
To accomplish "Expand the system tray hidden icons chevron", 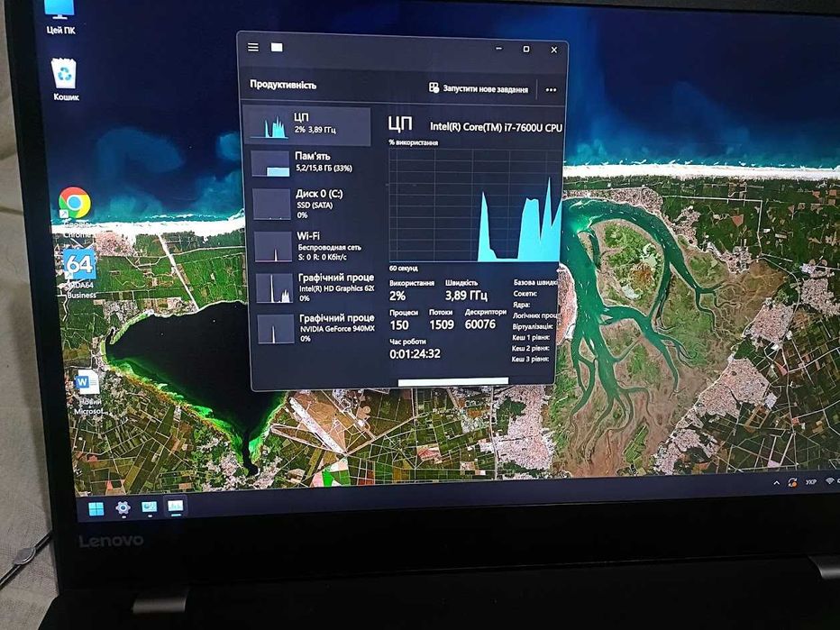I will click(776, 483).
